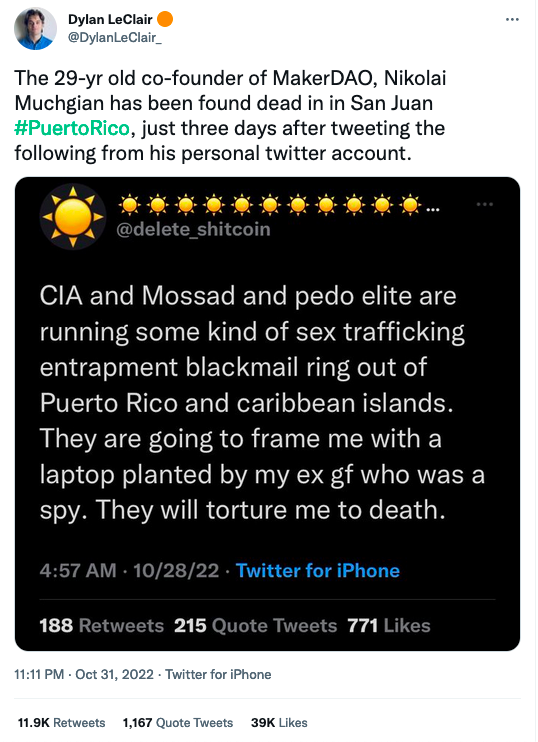Click the sun avatar of quoted account

[x=73, y=217]
